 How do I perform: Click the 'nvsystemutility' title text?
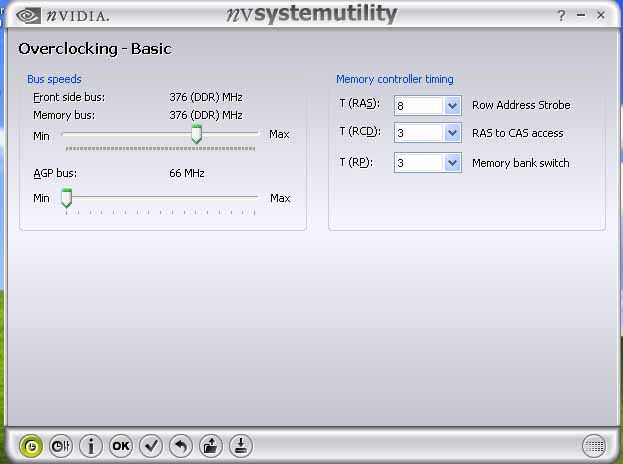point(312,14)
